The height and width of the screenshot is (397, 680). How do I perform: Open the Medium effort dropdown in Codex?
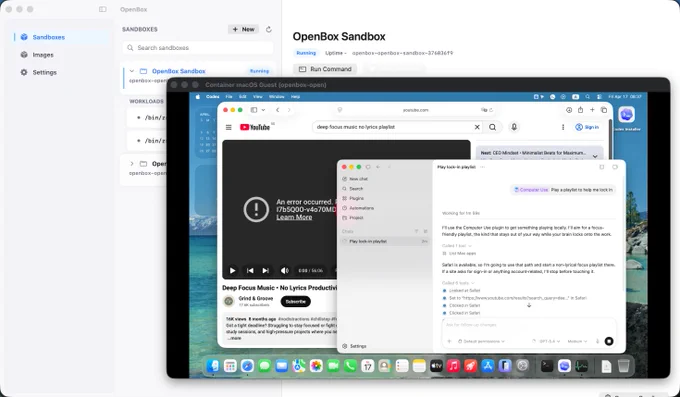pyautogui.click(x=577, y=341)
